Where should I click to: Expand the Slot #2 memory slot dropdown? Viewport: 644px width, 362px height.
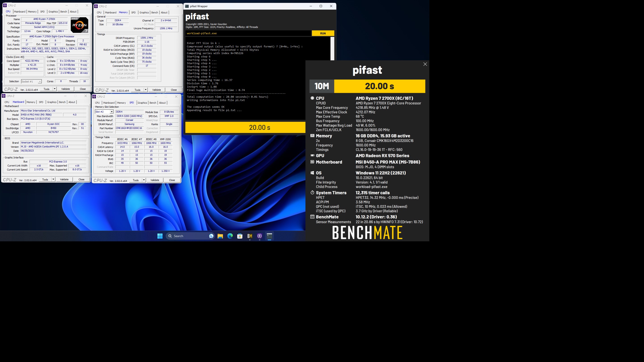pos(112,112)
